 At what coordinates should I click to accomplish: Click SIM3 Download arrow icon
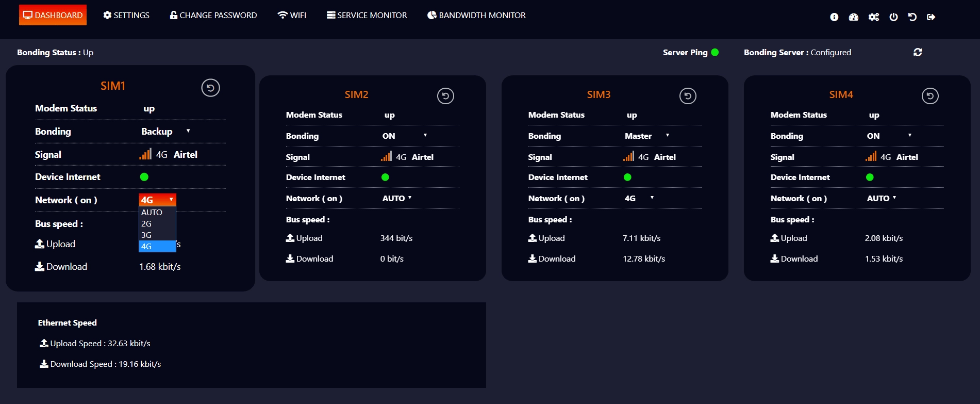[533, 258]
